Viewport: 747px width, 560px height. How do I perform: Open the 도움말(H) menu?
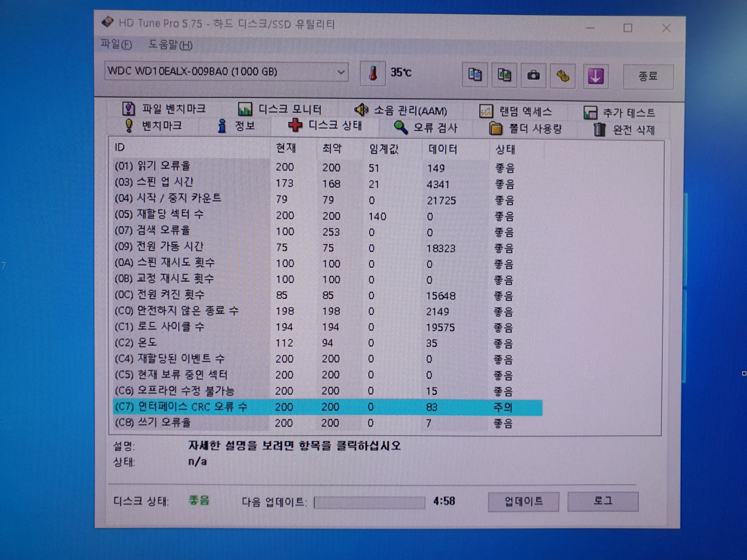[x=171, y=45]
